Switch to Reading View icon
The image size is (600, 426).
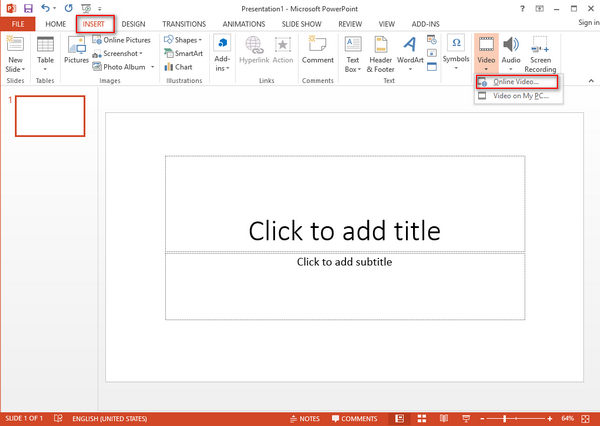(444, 418)
